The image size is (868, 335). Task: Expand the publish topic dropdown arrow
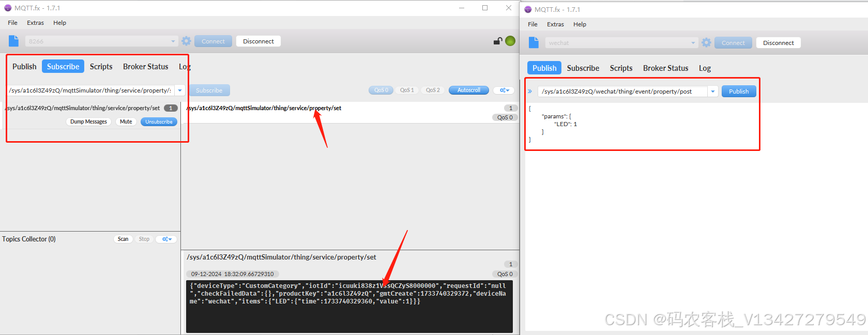pyautogui.click(x=713, y=92)
